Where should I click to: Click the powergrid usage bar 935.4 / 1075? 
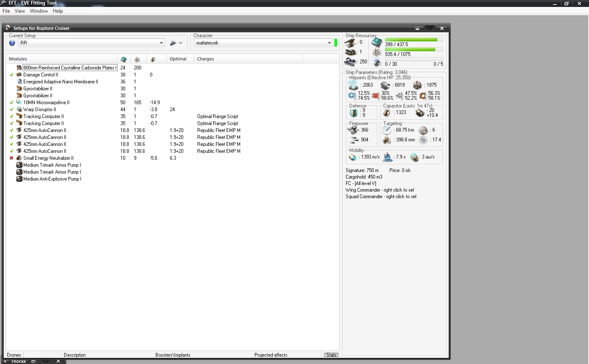click(414, 49)
